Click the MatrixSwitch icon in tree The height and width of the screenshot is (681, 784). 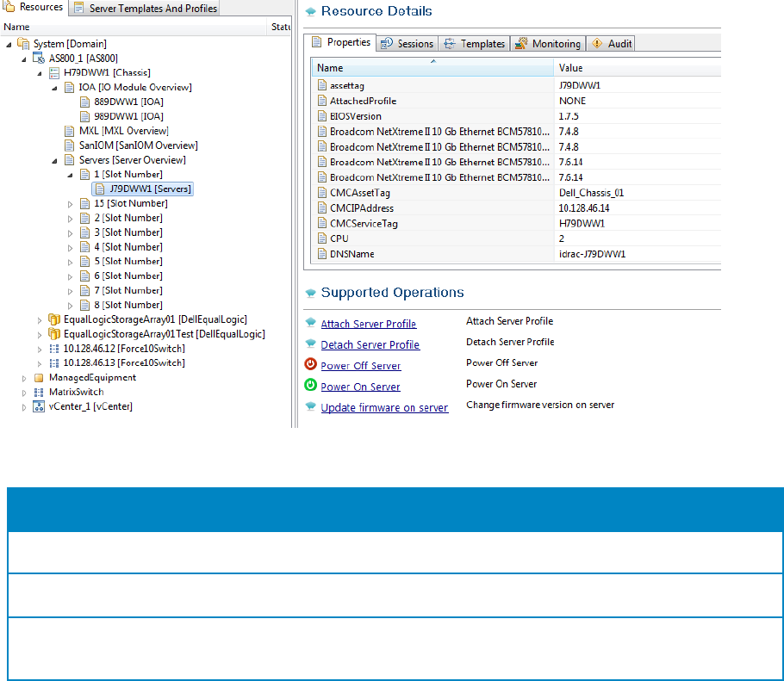(39, 392)
